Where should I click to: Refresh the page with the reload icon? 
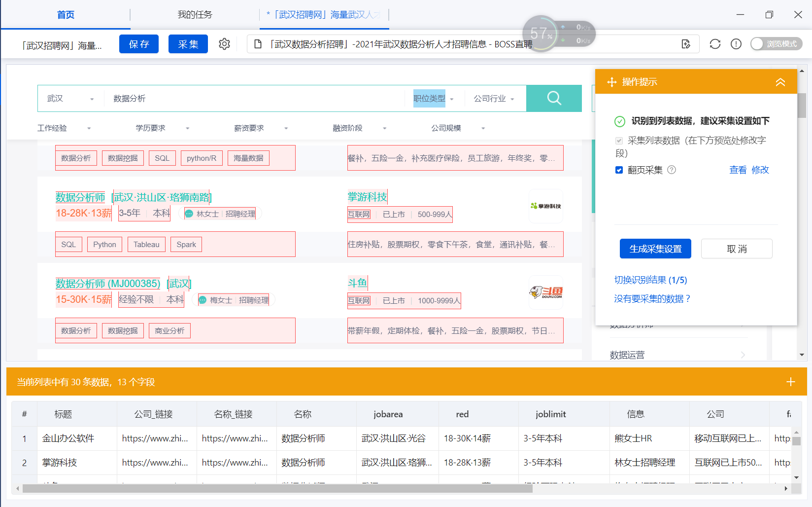[x=715, y=44]
